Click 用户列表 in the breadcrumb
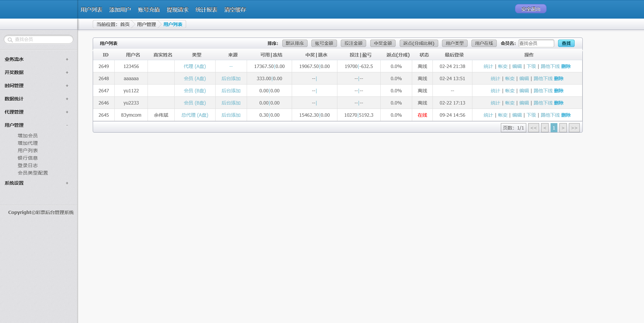The image size is (644, 323). click(173, 24)
